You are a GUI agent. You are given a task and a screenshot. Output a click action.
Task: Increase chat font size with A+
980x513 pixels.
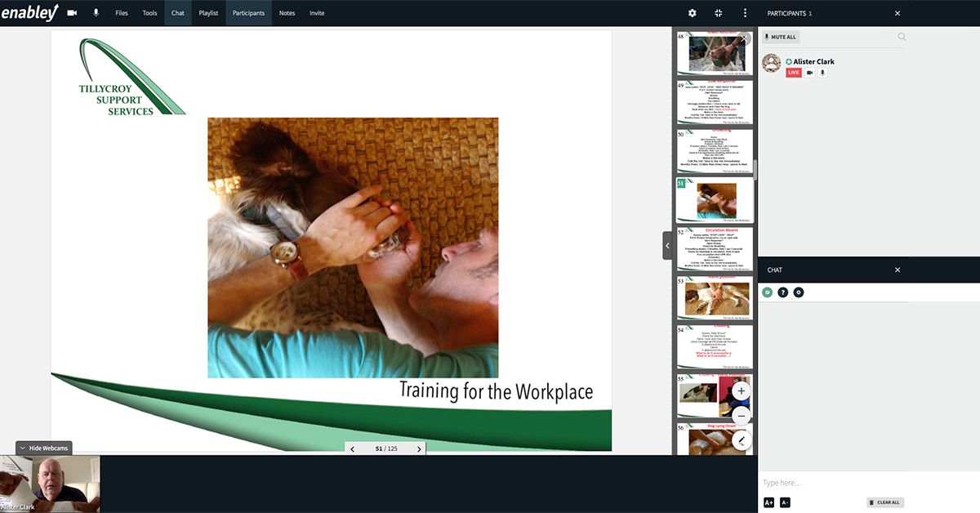coord(768,502)
